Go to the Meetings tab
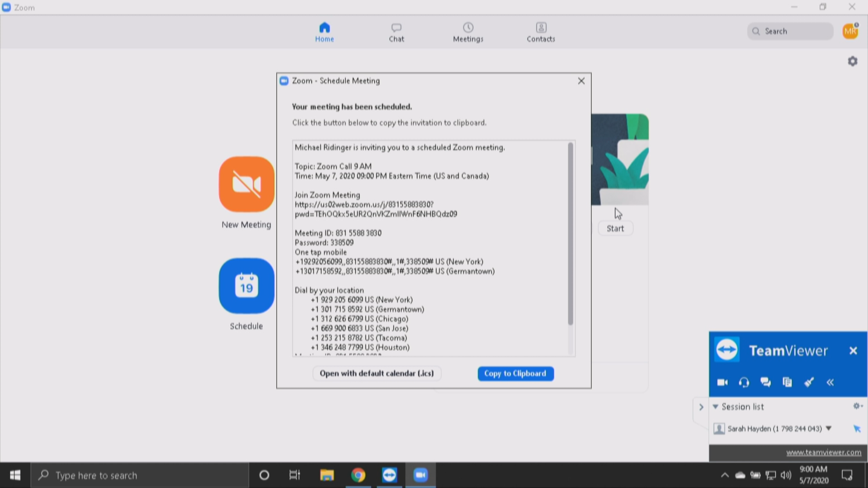The width and height of the screenshot is (868, 488). point(468,33)
